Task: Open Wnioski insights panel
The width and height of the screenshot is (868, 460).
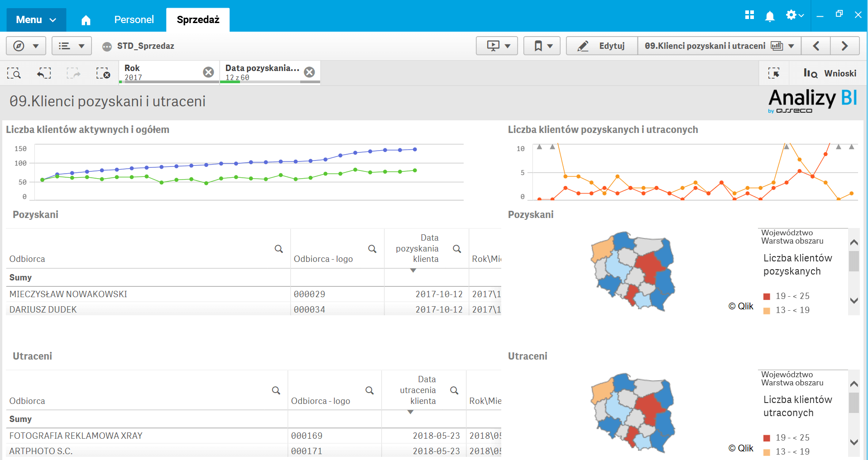Action: click(830, 73)
